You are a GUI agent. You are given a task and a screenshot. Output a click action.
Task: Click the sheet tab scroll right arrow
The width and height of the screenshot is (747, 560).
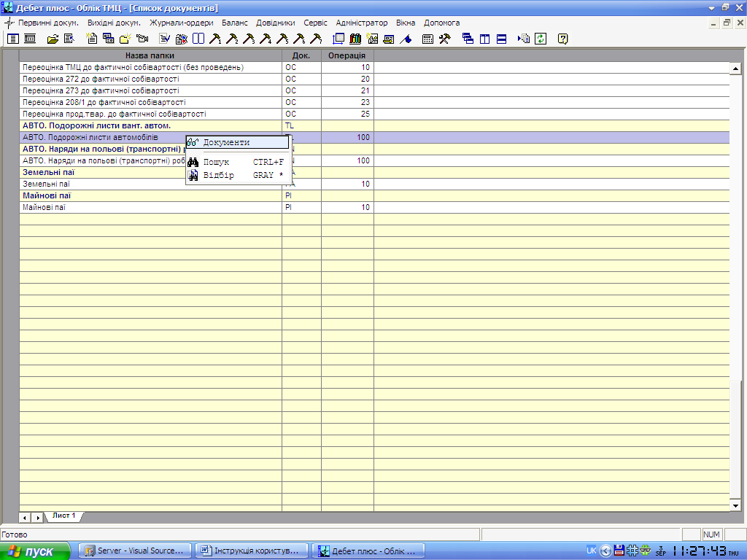pos(37,517)
